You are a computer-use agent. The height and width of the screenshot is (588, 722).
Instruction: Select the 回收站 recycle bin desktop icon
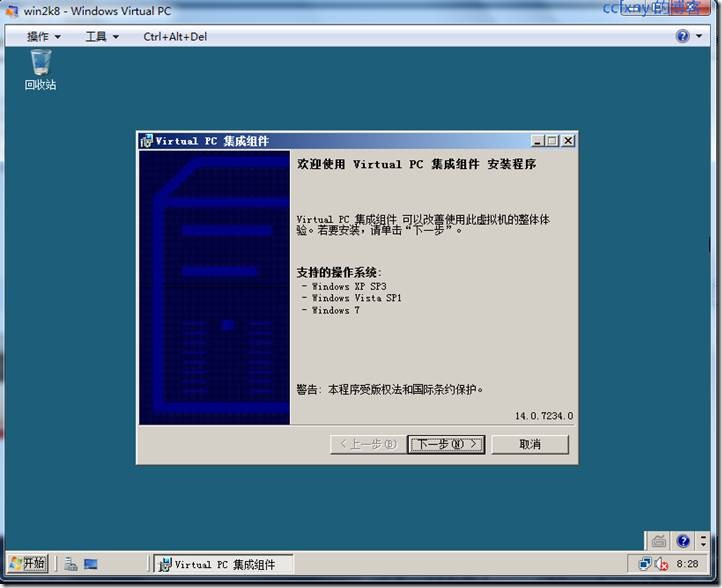click(x=41, y=70)
